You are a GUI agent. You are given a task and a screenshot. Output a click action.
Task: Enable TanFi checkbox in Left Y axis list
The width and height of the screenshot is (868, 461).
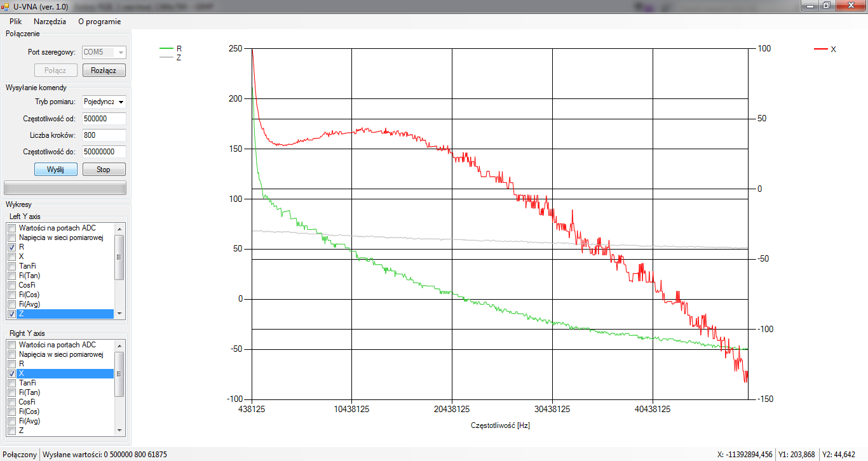coord(11,266)
